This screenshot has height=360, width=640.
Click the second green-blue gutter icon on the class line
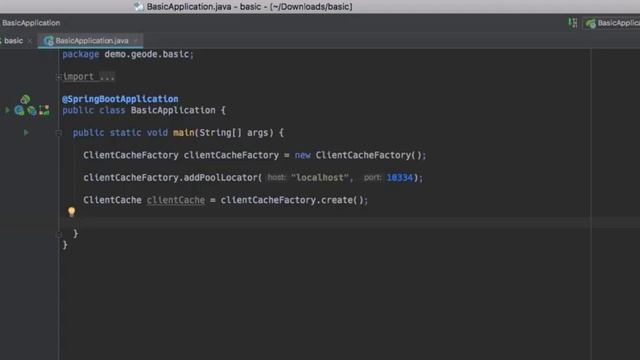coord(31,110)
